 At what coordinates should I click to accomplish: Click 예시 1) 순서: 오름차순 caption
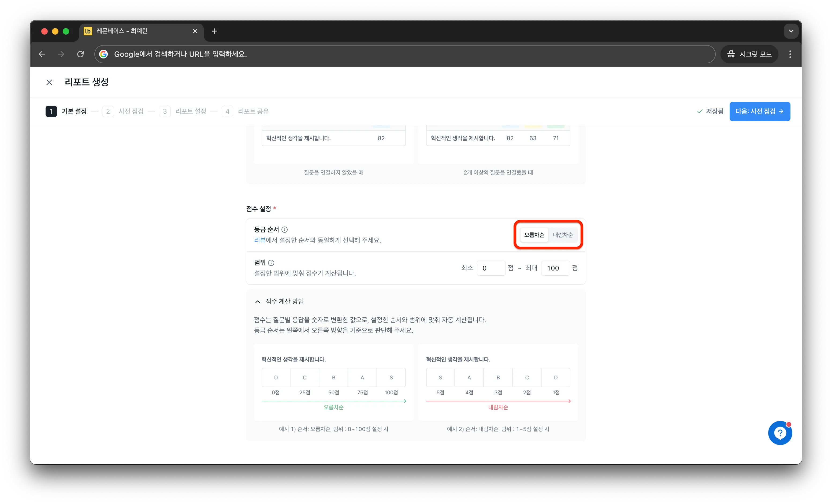[x=333, y=429]
